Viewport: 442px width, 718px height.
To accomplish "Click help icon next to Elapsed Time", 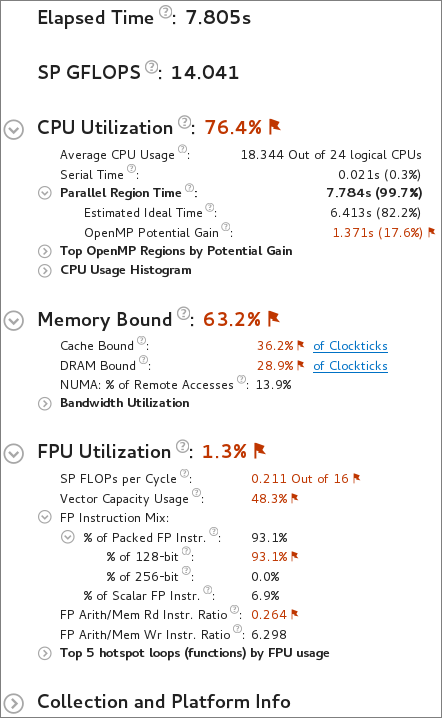I will coord(166,11).
